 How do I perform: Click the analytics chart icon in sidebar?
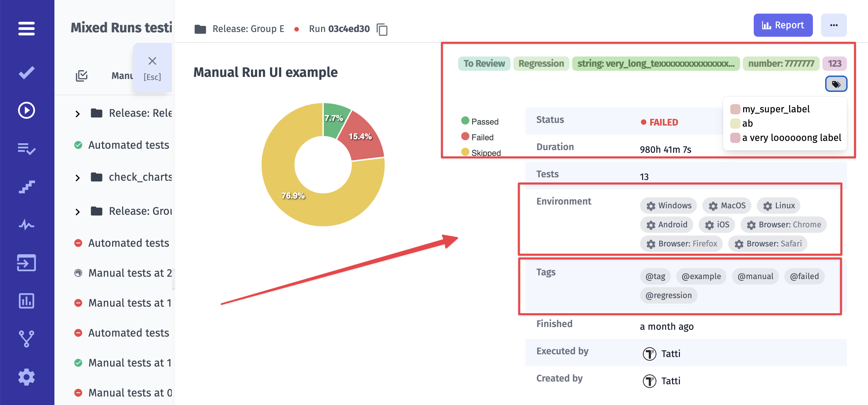[x=26, y=299]
